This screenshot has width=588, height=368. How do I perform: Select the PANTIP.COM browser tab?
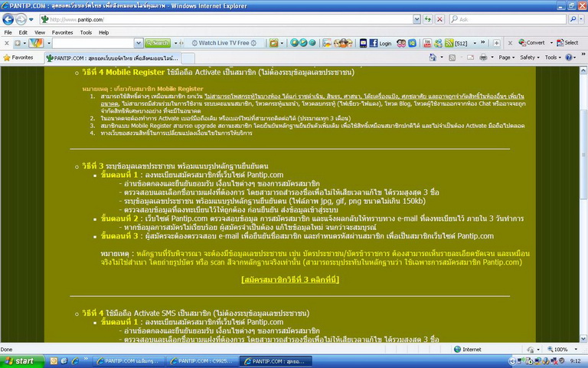(x=113, y=58)
